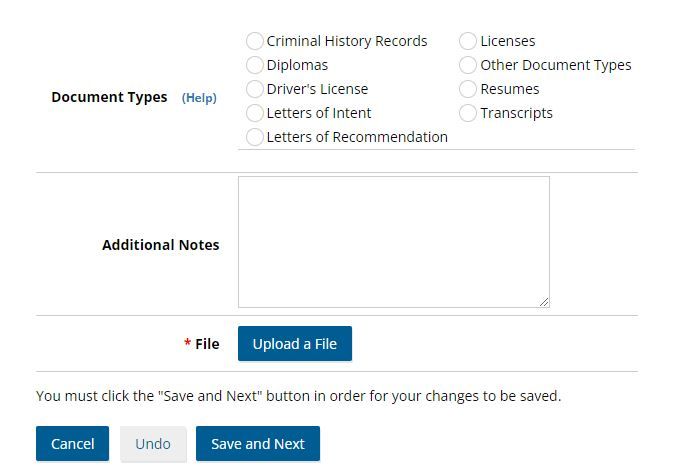Pick the Letters of Intent option
The width and height of the screenshot is (680, 467).
tap(255, 113)
